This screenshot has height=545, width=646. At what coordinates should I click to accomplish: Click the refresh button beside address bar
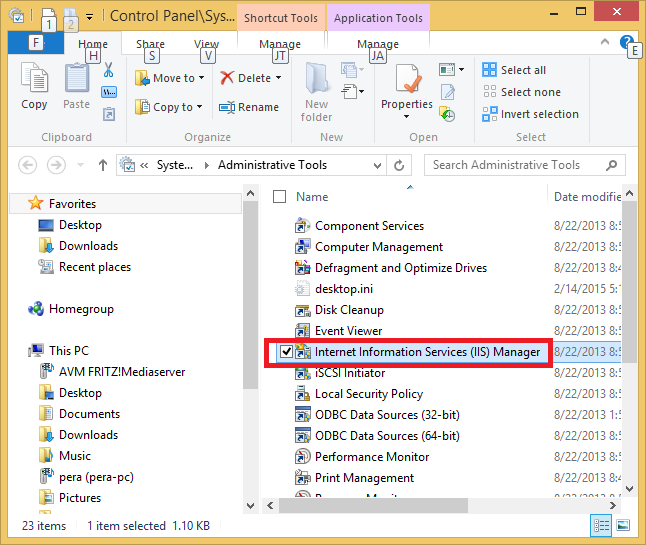pyautogui.click(x=399, y=166)
